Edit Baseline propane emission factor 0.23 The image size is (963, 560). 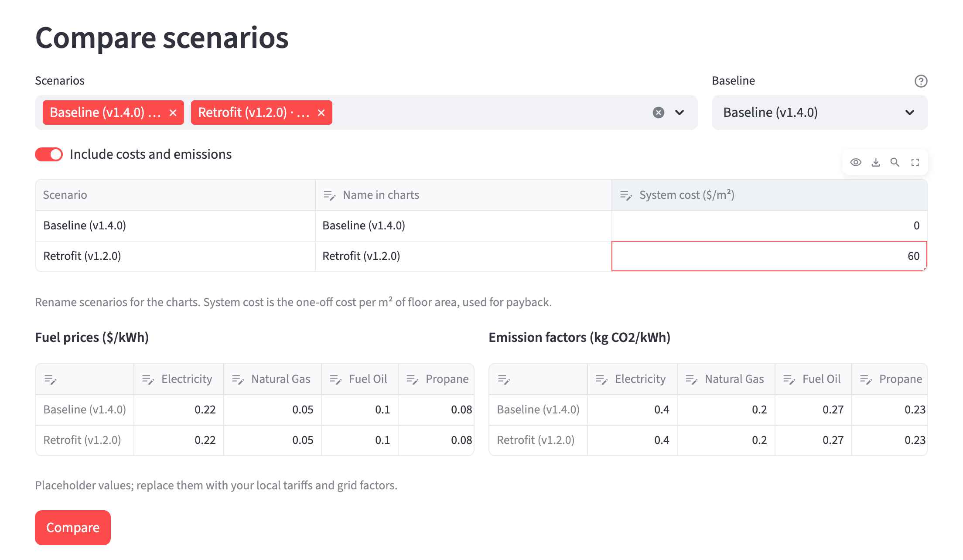890,410
